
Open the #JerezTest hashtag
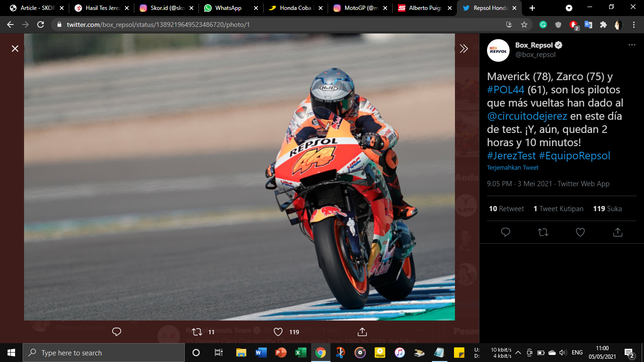point(512,156)
